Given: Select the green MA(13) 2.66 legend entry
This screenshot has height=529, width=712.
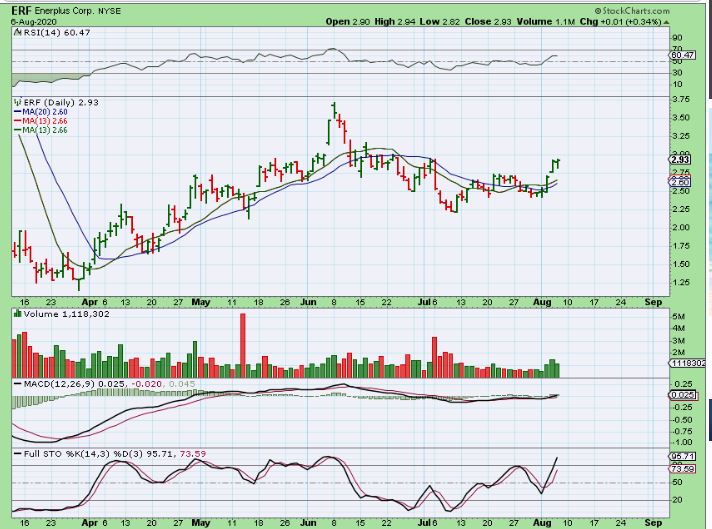Looking at the screenshot, I should click(x=41, y=130).
